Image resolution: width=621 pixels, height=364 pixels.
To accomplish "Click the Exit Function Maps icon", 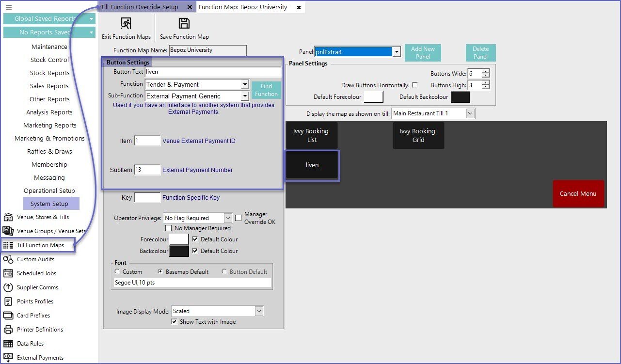I will (x=126, y=24).
